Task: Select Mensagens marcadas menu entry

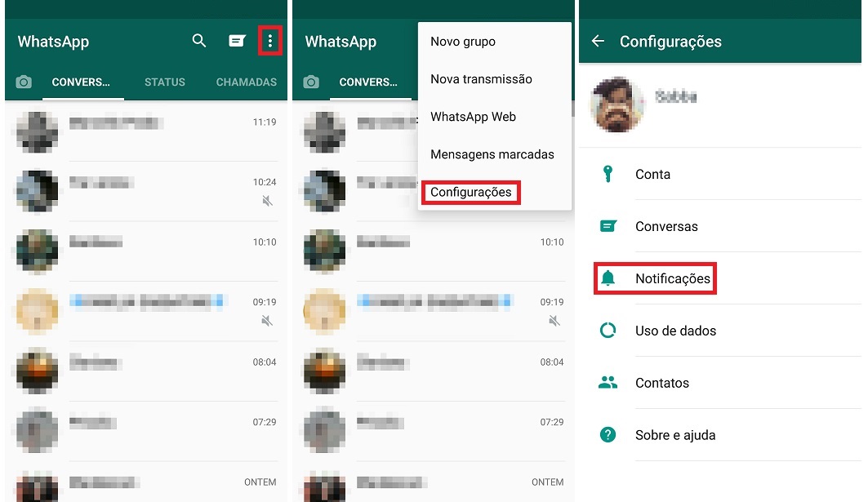Action: tap(492, 154)
